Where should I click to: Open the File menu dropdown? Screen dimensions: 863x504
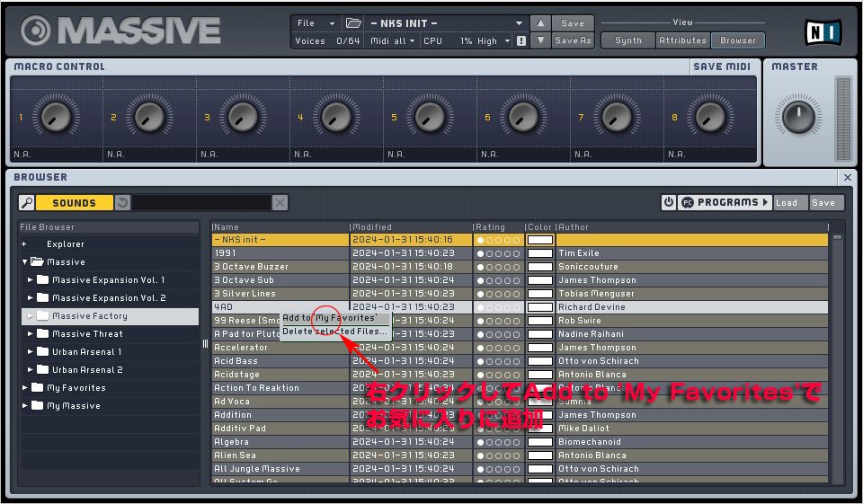[x=316, y=23]
